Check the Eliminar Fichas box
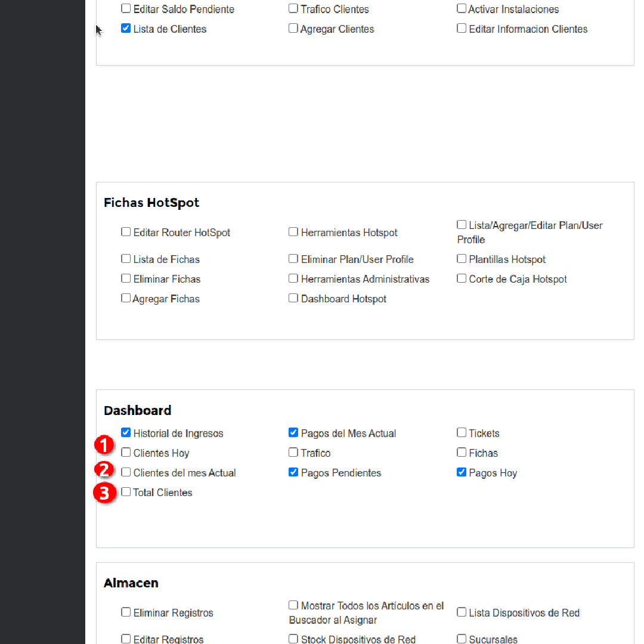Screen dimensions: 644x644 pos(126,278)
